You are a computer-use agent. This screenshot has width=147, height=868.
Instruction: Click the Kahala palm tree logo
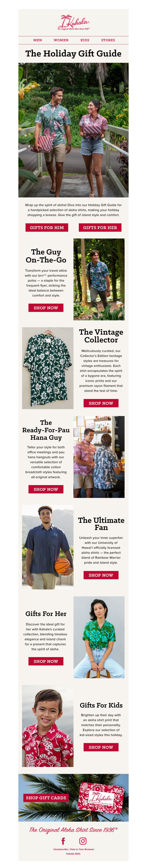tap(73, 22)
